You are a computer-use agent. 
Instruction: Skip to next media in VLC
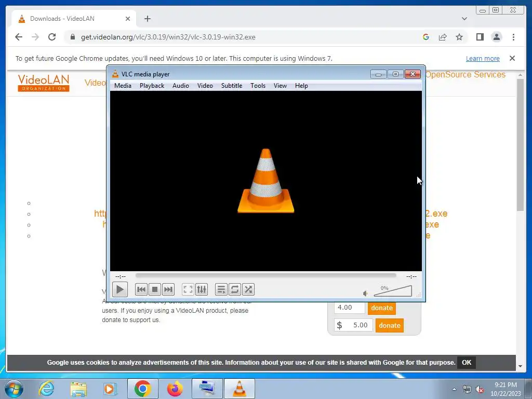tap(168, 289)
